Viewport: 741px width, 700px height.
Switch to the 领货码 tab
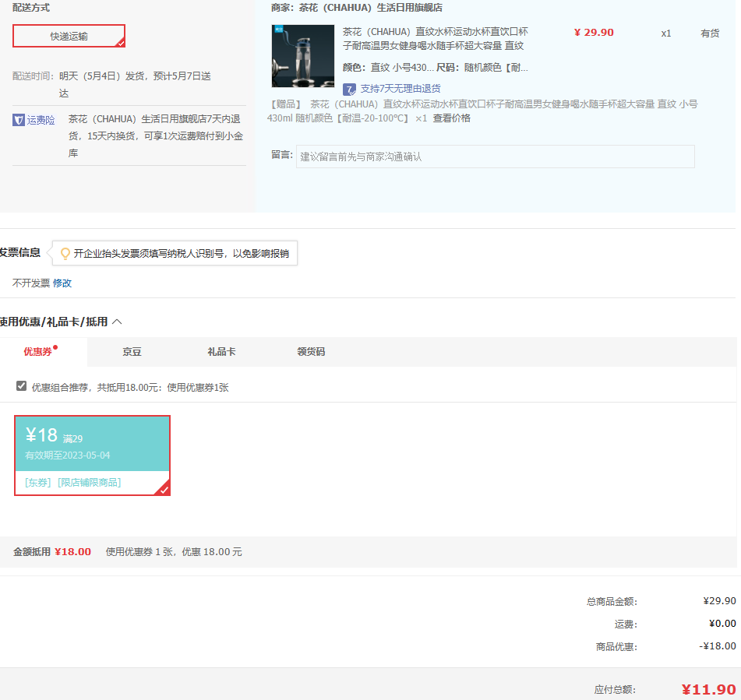pyautogui.click(x=311, y=351)
